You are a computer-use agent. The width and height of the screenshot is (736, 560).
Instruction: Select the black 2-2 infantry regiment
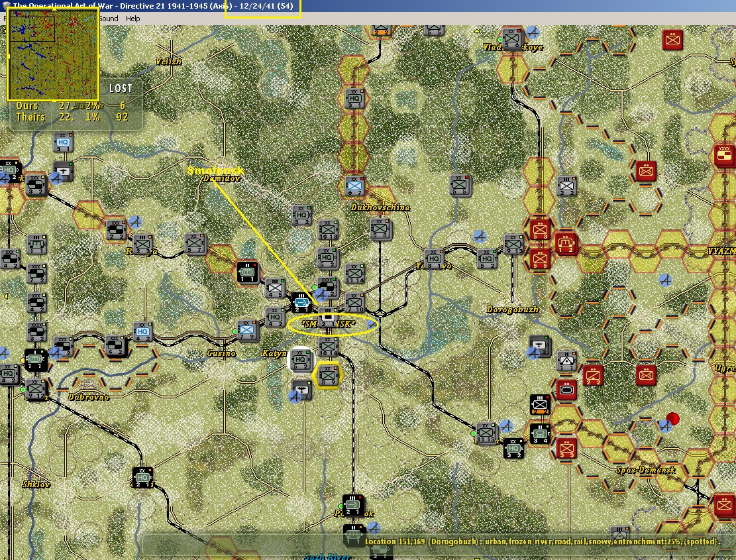541,405
